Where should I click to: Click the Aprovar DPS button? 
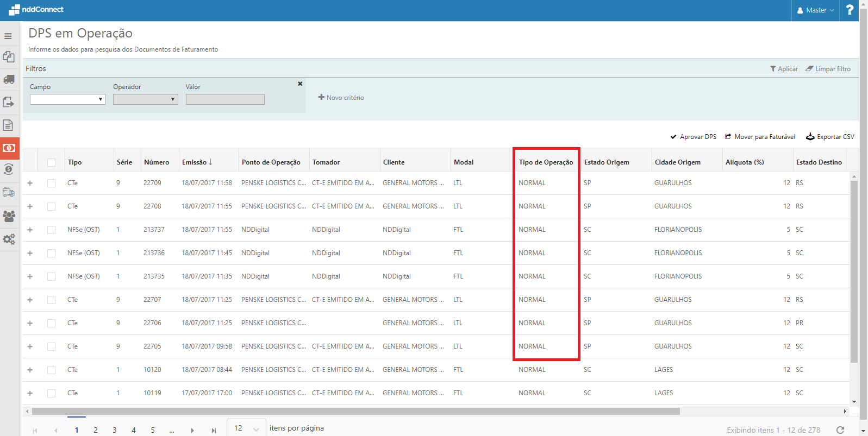[693, 137]
